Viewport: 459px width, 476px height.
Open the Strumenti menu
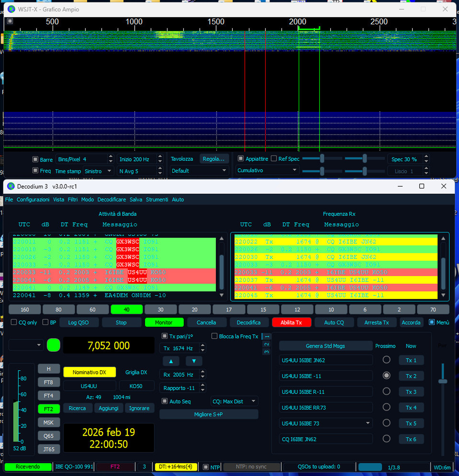(157, 200)
